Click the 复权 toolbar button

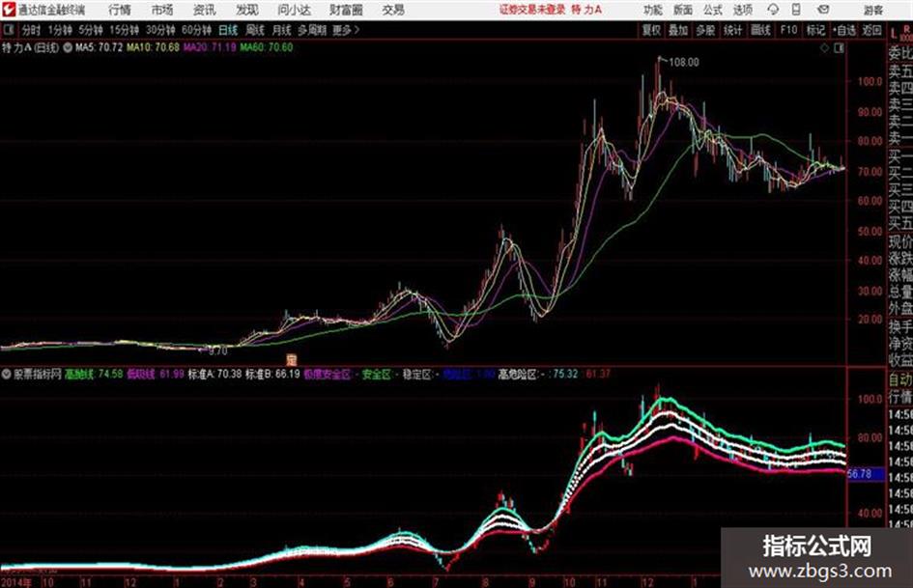click(651, 30)
